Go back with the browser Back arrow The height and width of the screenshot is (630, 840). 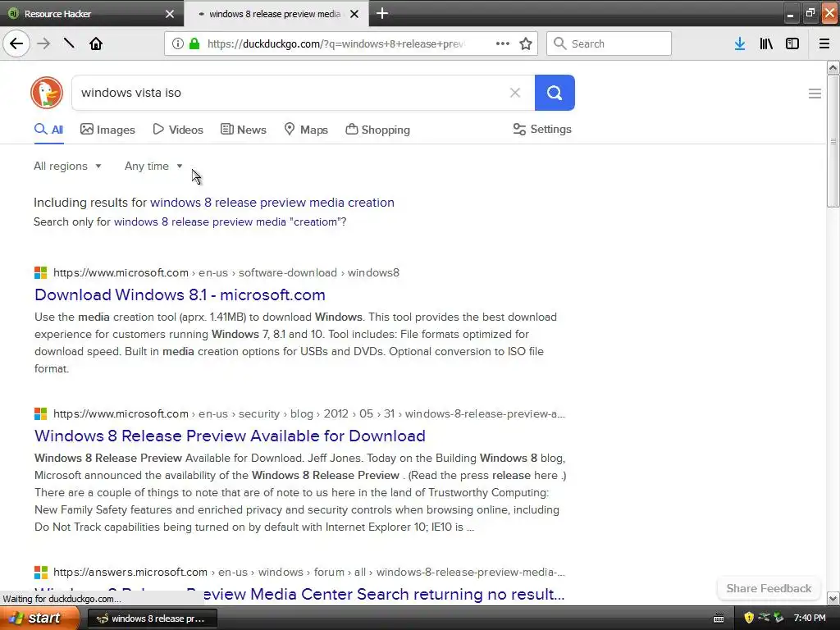tap(16, 43)
